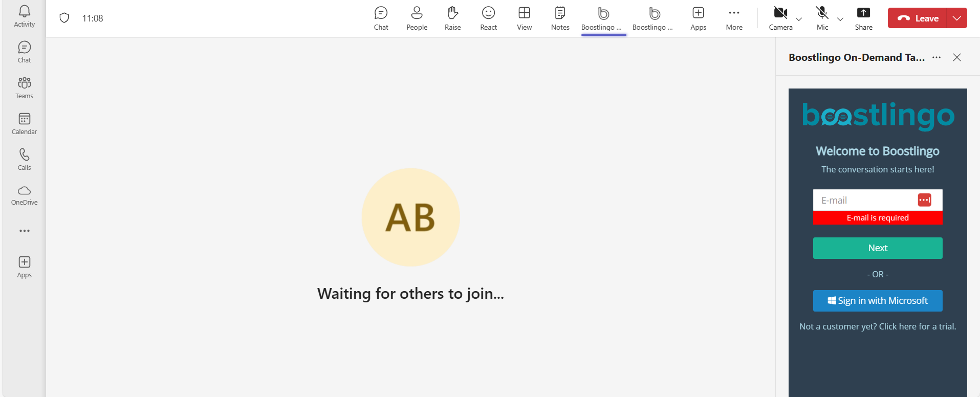
Task: Click Sign in with Microsoft
Action: click(877, 301)
